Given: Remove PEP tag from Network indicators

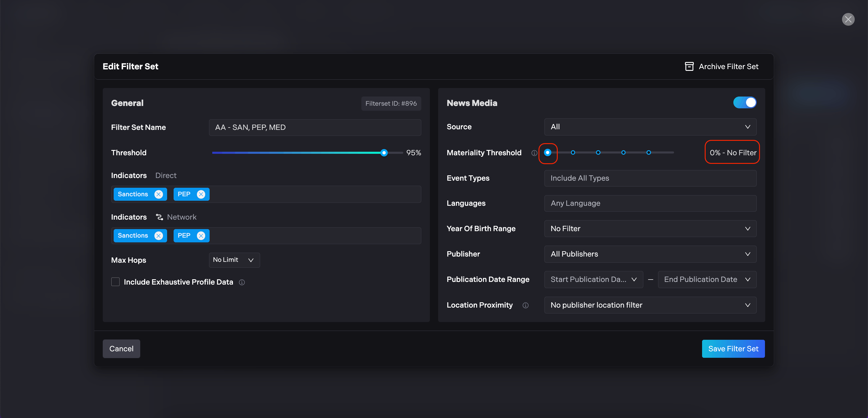Looking at the screenshot, I should [x=201, y=236].
